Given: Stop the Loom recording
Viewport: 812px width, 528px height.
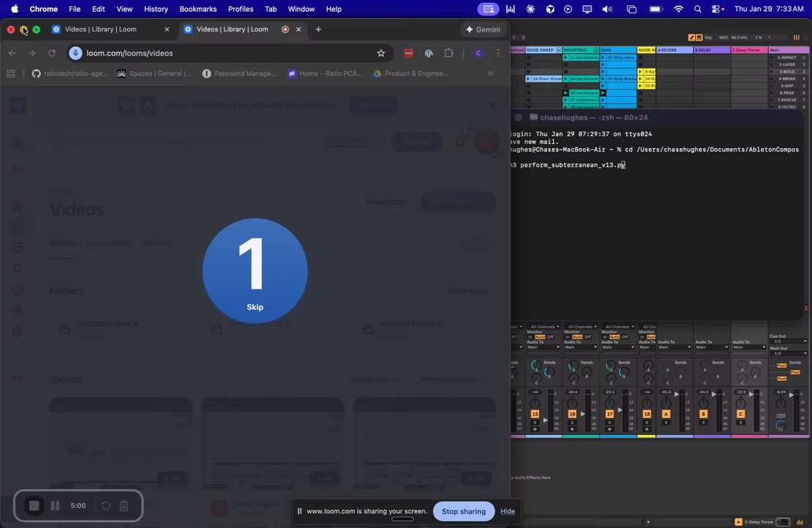Looking at the screenshot, I should pyautogui.click(x=34, y=506).
